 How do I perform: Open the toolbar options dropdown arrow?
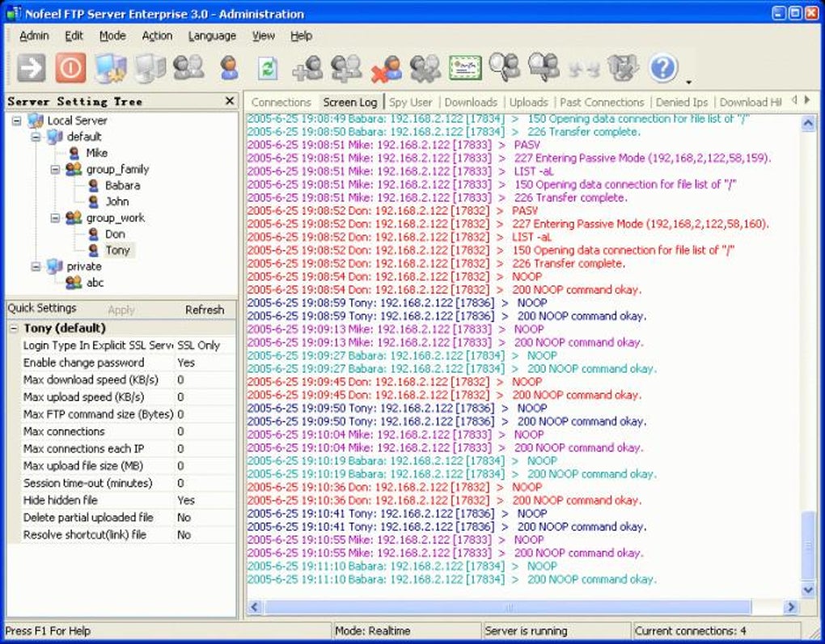(688, 82)
